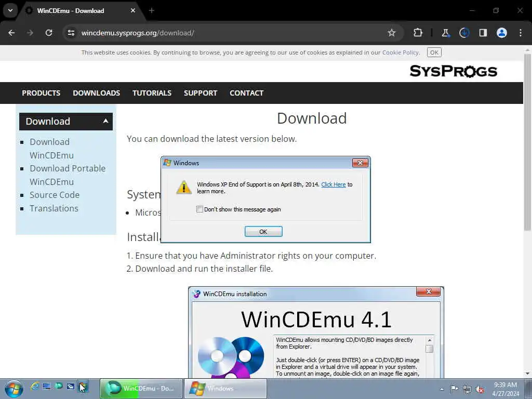Screen dimensions: 532x399
Task: Click the muted volume tray icon
Action: [480, 389]
